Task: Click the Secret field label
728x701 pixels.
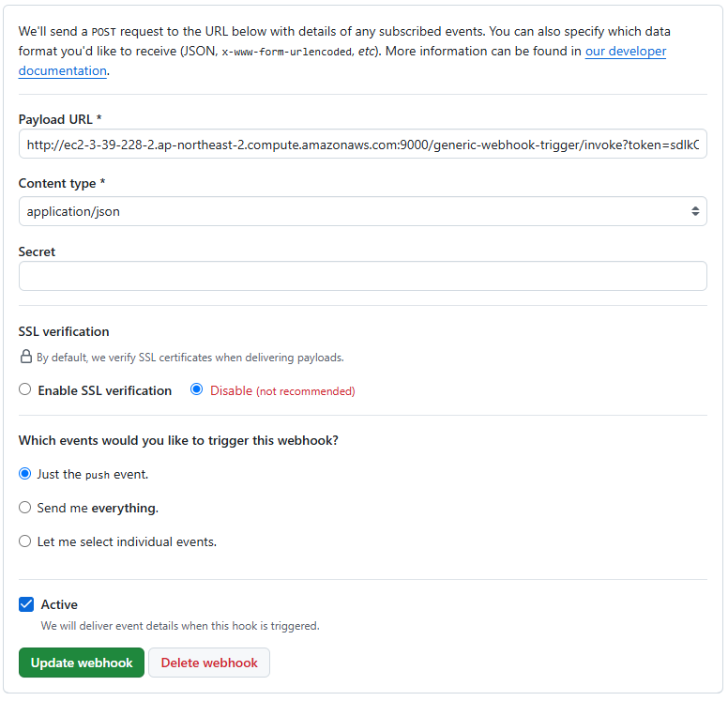Action: pyautogui.click(x=37, y=251)
